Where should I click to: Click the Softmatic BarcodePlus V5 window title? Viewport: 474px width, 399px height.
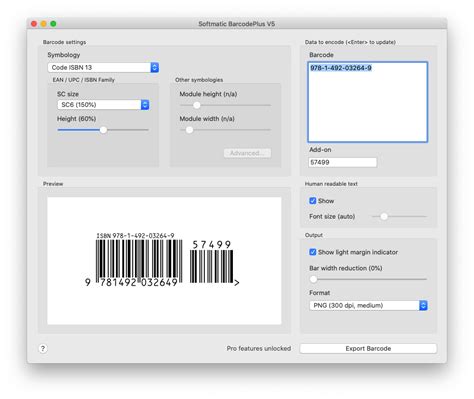tap(237, 24)
